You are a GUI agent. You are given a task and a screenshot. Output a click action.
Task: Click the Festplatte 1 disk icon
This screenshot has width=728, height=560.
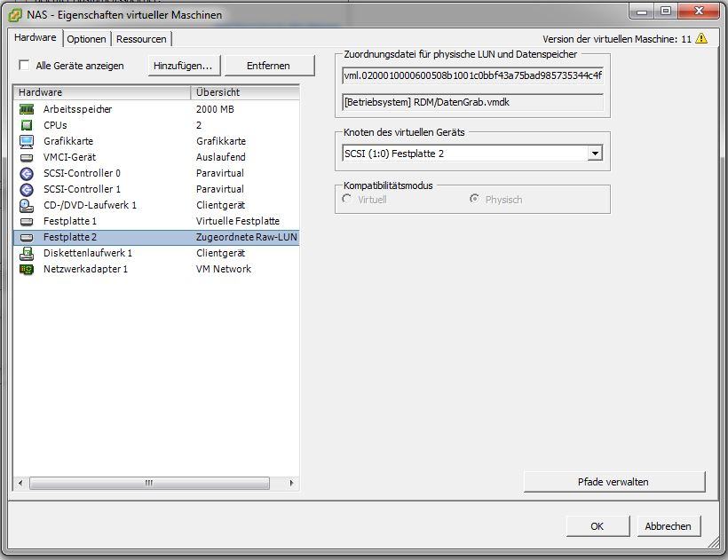tap(27, 221)
